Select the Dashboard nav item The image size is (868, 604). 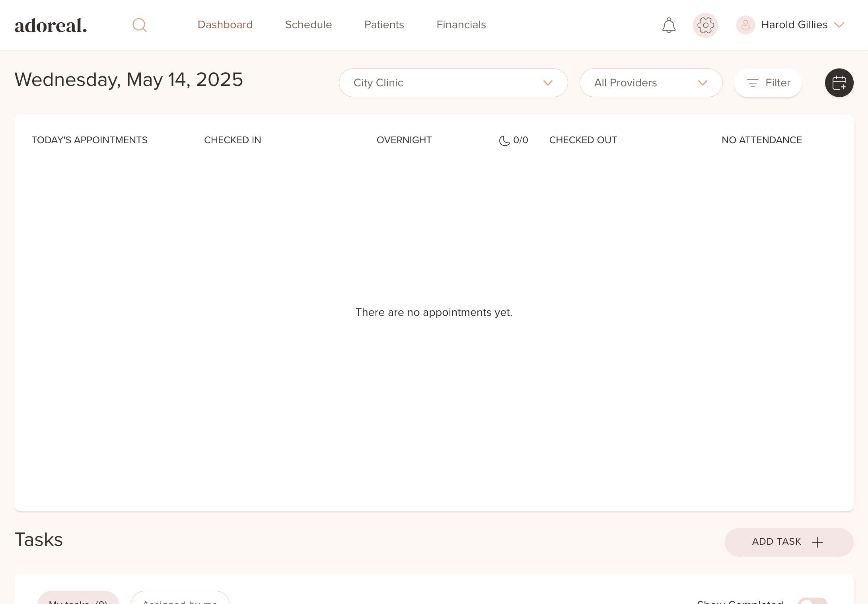click(225, 25)
